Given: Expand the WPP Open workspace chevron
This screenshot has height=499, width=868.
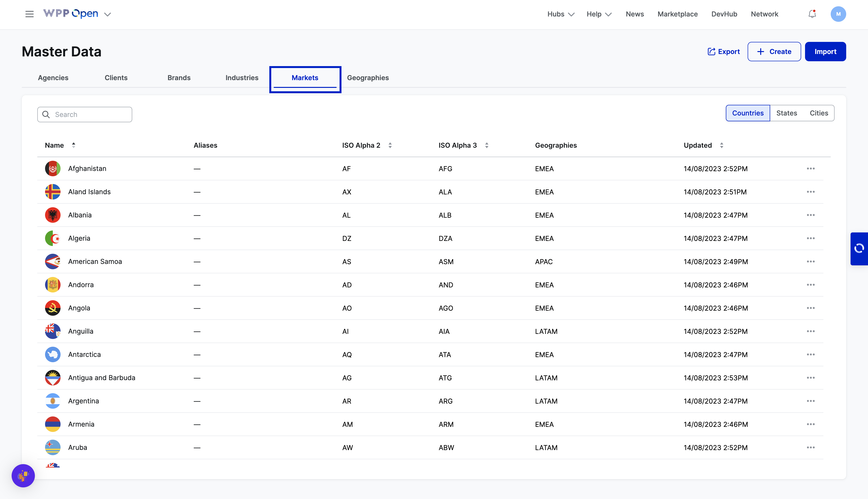Looking at the screenshot, I should point(108,14).
